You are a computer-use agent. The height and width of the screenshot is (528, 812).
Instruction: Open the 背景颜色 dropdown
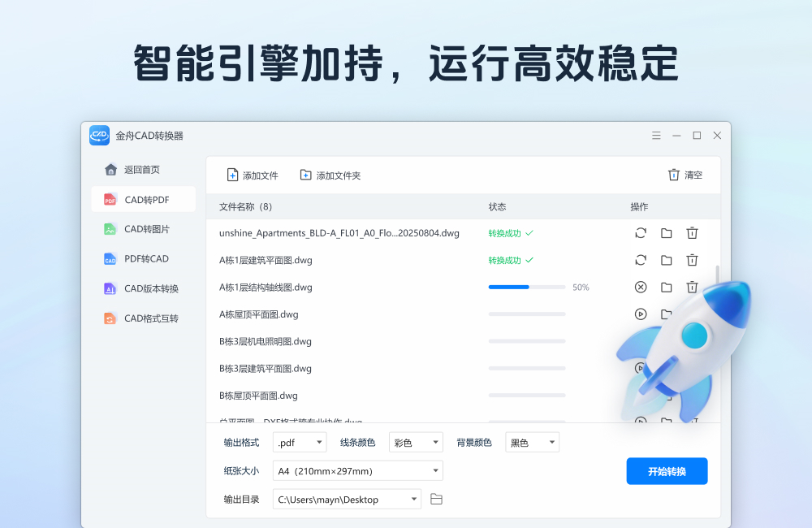532,443
